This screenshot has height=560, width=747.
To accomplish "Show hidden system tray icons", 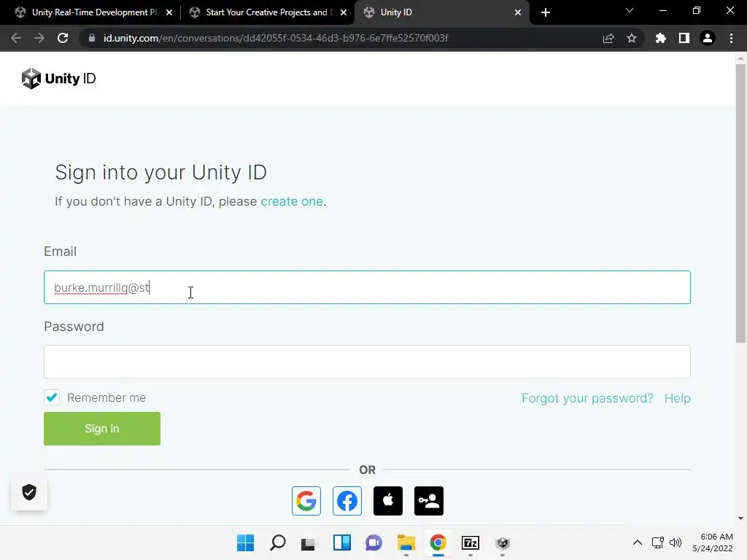I will [x=637, y=542].
